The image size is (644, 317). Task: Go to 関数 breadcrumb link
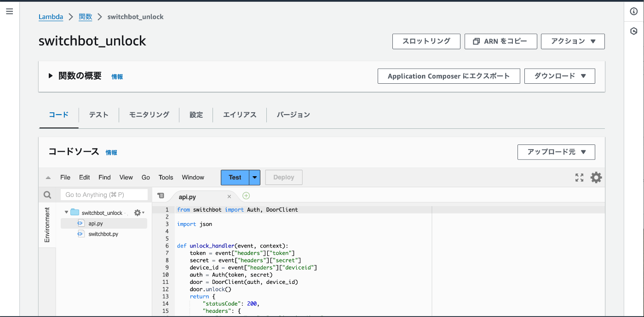point(85,17)
